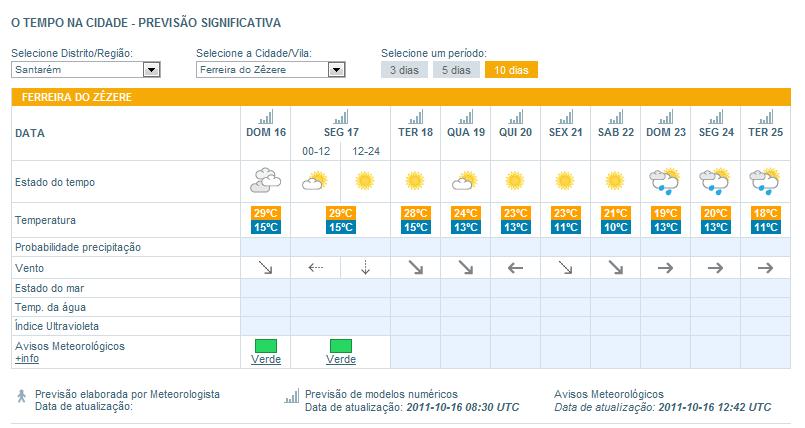
Task: Click the +info link under Avisos Meteorológicos
Action: [x=26, y=358]
